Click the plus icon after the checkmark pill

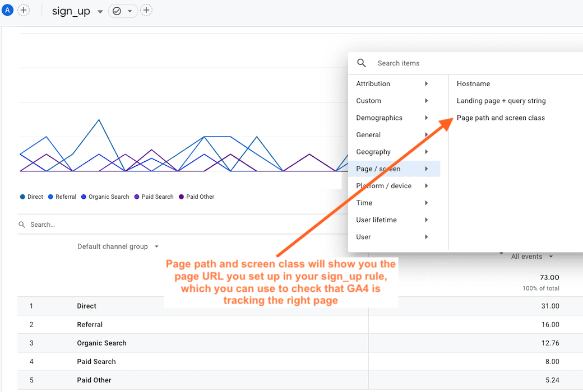tap(146, 10)
